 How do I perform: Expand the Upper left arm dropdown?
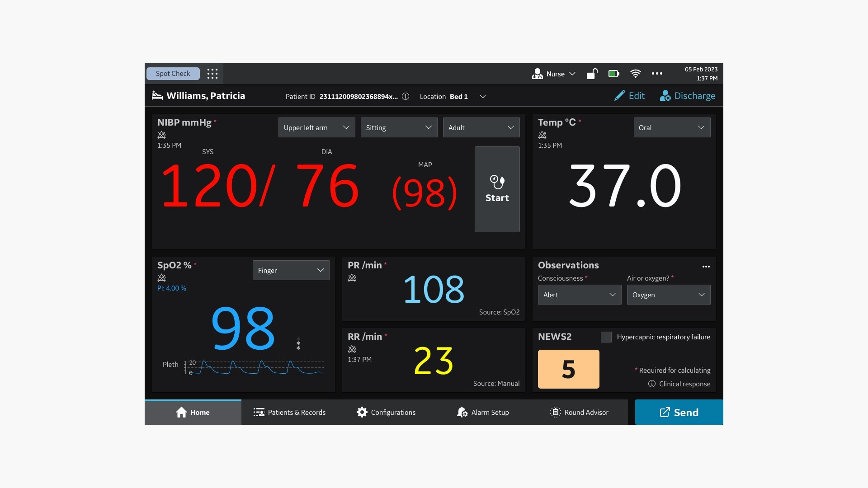[x=316, y=127]
